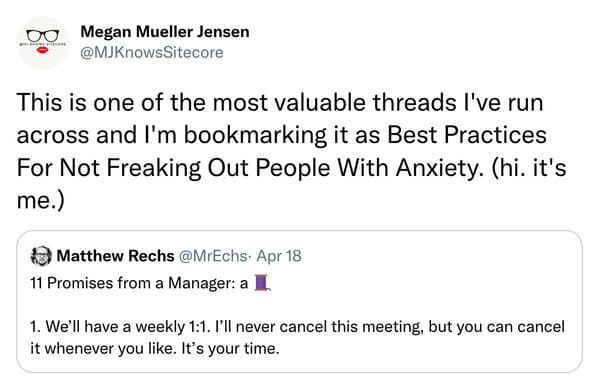Image resolution: width=599 pixels, height=389 pixels.
Task: Click the 'We'll have a weekly 1:1' sentence
Action: point(120,327)
